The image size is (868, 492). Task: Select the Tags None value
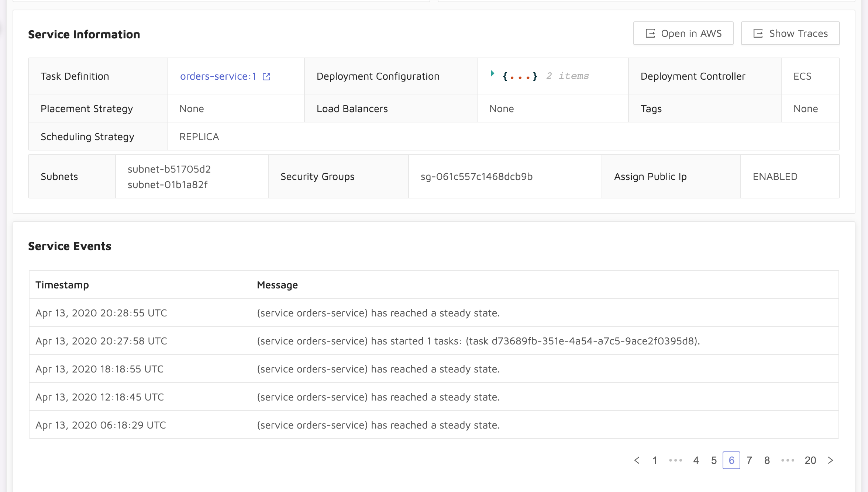point(806,109)
